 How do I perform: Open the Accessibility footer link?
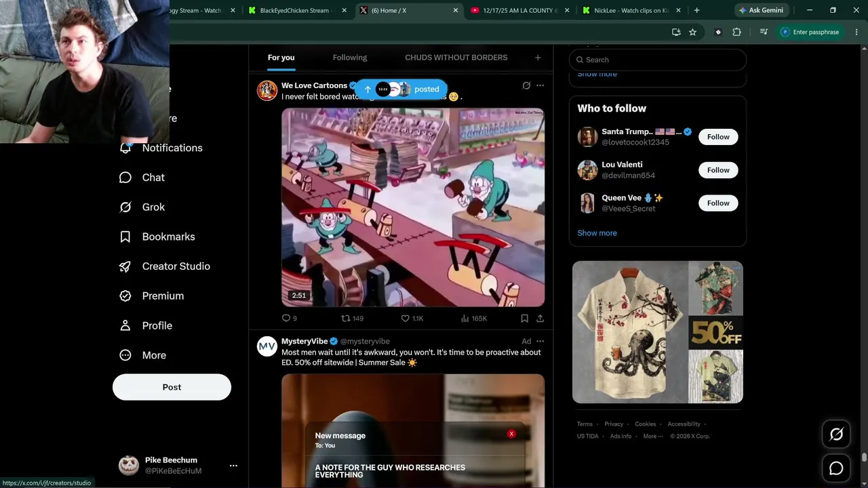684,424
